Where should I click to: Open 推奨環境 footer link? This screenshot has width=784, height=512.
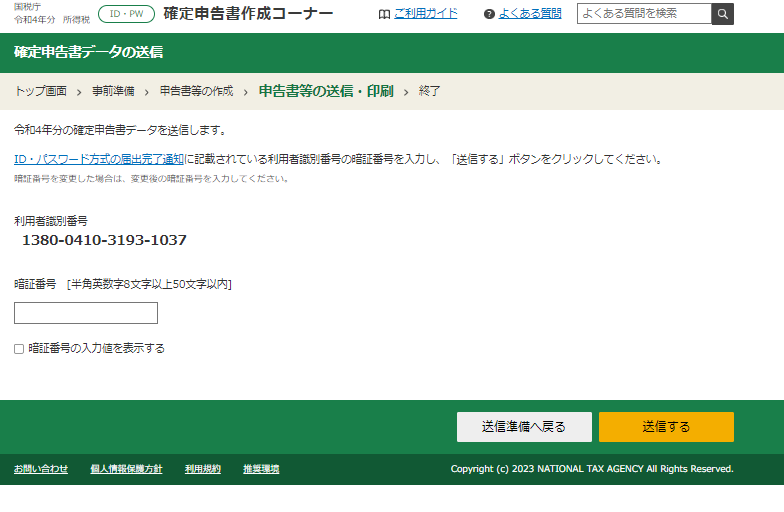(262, 469)
